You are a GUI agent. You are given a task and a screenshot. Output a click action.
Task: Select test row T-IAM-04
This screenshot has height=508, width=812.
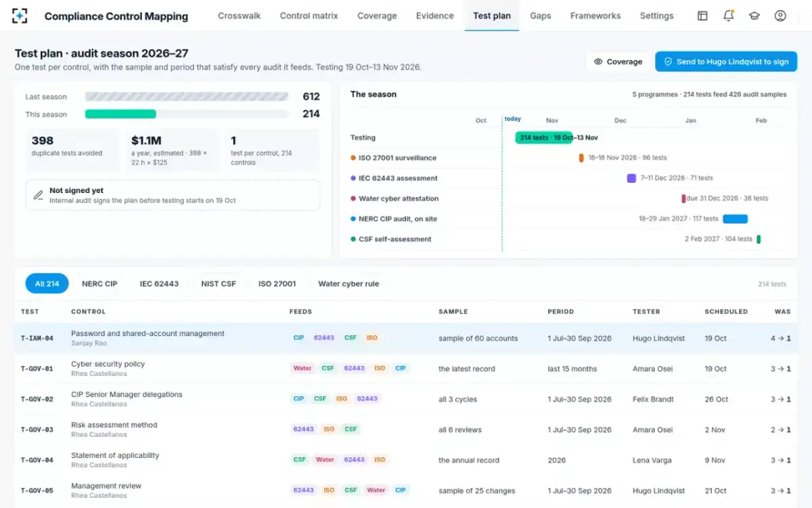(406, 338)
